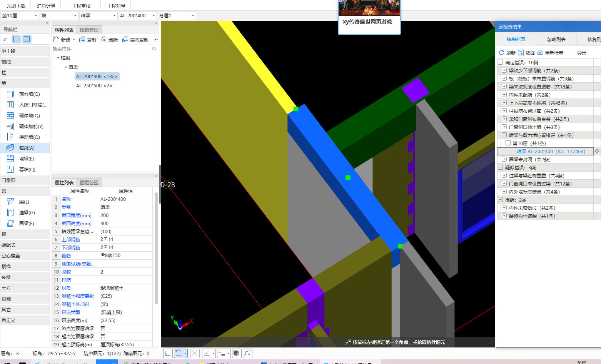Open the floor selector 第10层 dropdown
The image size is (601, 364).
[x=36, y=16]
